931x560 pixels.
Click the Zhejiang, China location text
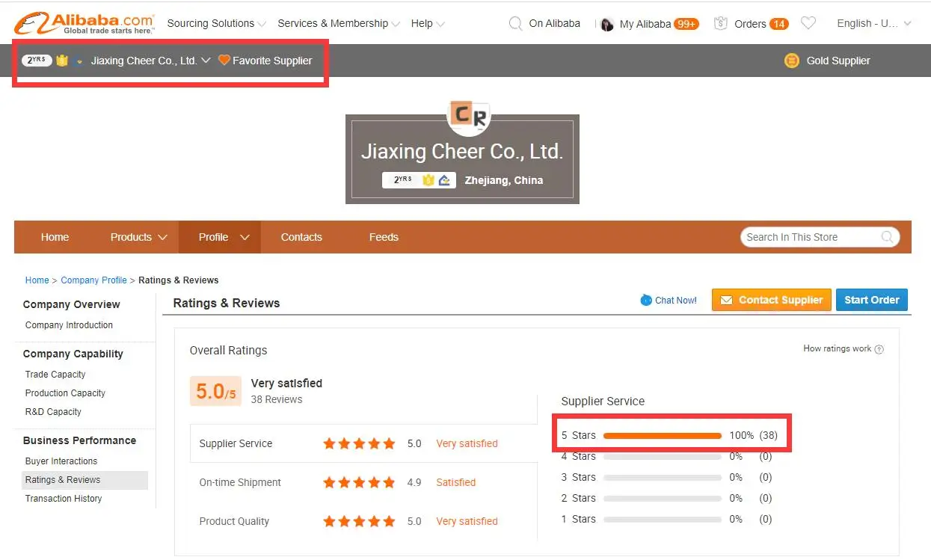pyautogui.click(x=504, y=180)
